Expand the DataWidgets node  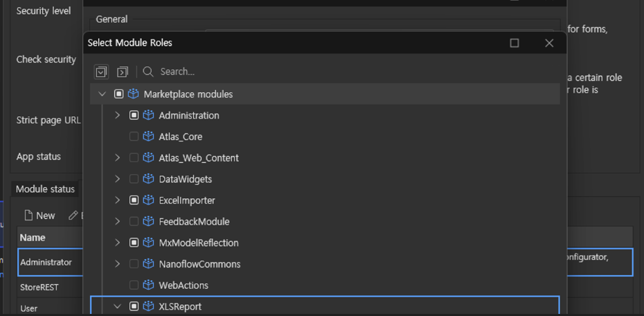(118, 179)
